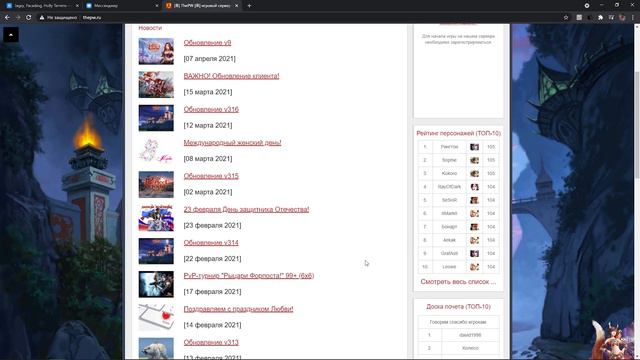
Task: Switch to the first browser tab
Action: (x=42, y=6)
